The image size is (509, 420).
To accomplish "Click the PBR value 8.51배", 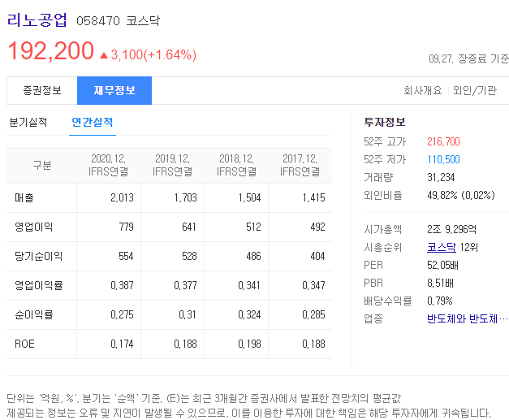I will [440, 284].
